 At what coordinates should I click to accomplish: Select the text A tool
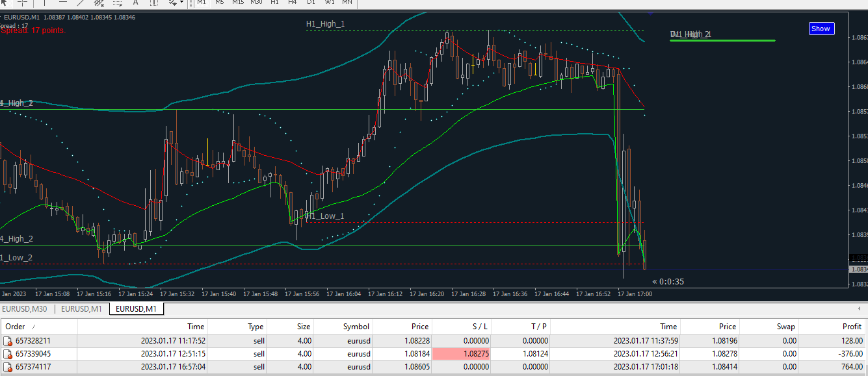(x=136, y=3)
